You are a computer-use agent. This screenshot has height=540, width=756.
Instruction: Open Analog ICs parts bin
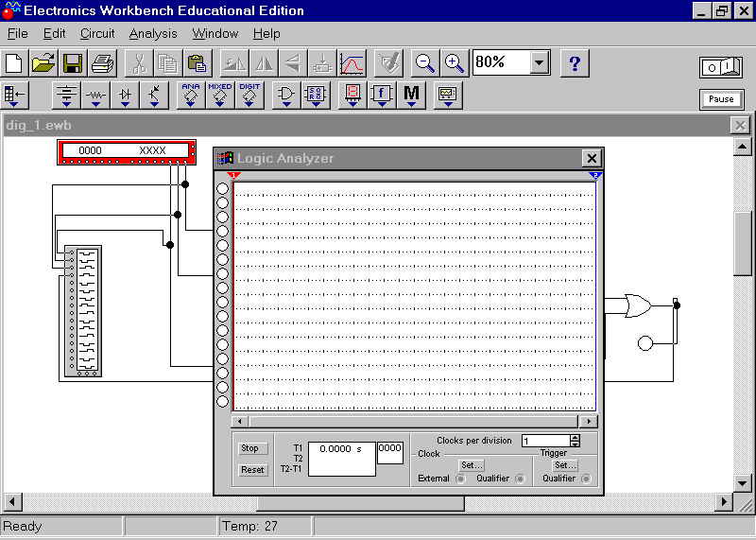coord(191,96)
